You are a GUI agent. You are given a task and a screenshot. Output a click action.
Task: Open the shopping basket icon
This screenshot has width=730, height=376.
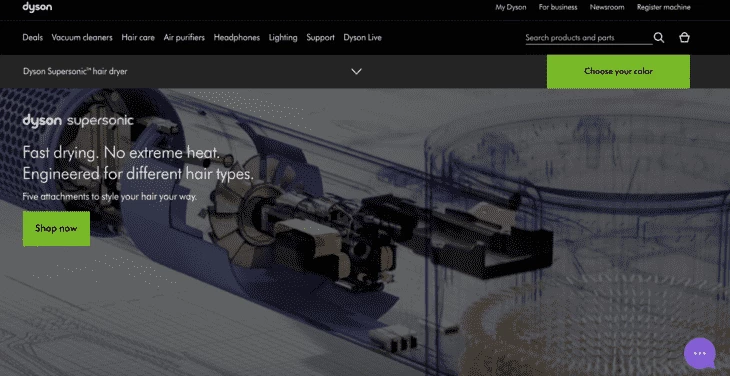(684, 38)
